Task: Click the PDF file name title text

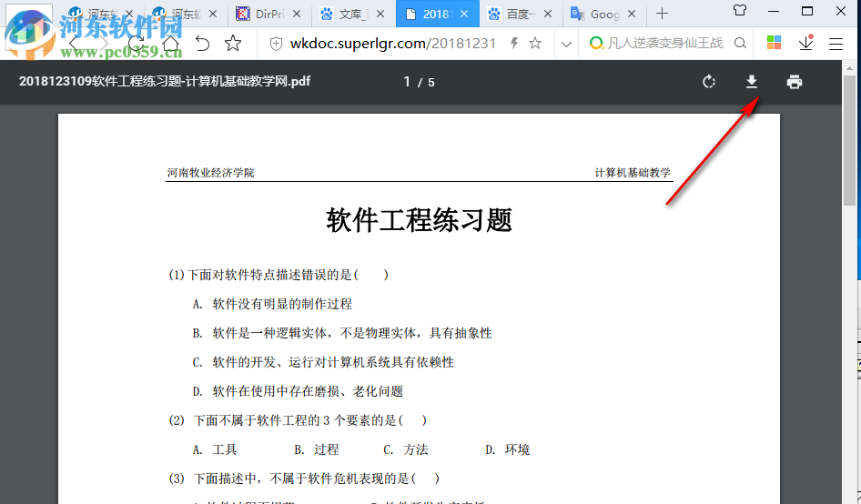Action: (165, 81)
